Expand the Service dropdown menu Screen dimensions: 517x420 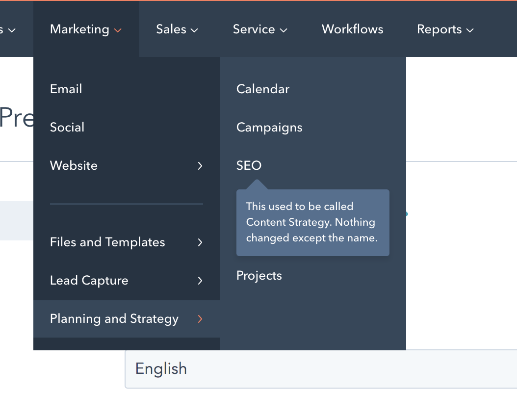pos(259,29)
